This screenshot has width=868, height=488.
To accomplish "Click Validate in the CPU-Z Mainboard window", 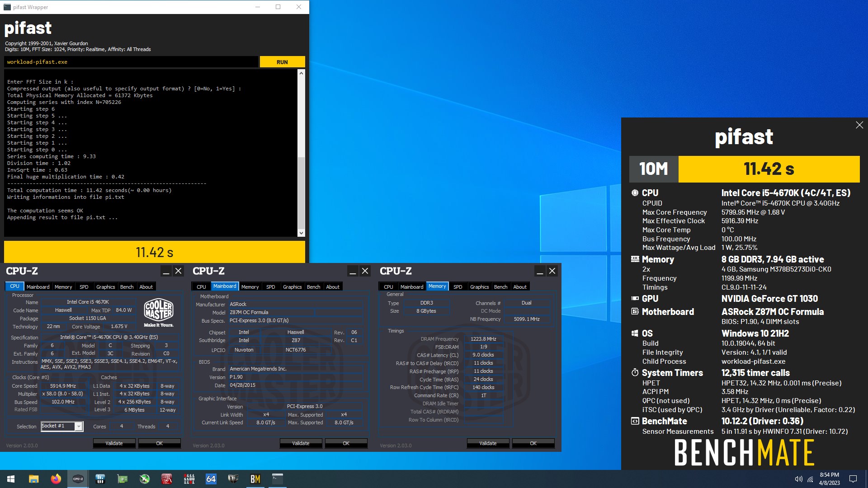I will point(301,443).
